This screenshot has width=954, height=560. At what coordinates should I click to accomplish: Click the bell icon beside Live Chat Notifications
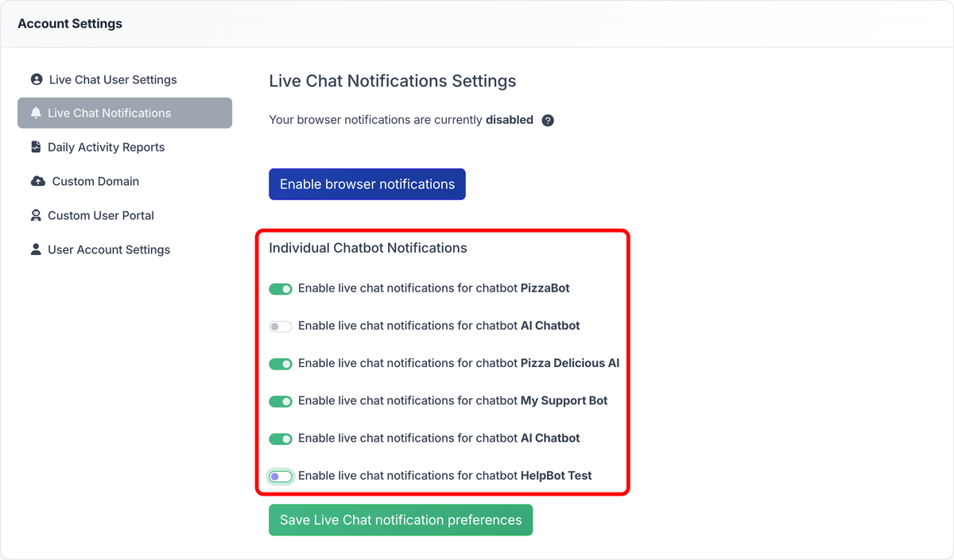35,113
